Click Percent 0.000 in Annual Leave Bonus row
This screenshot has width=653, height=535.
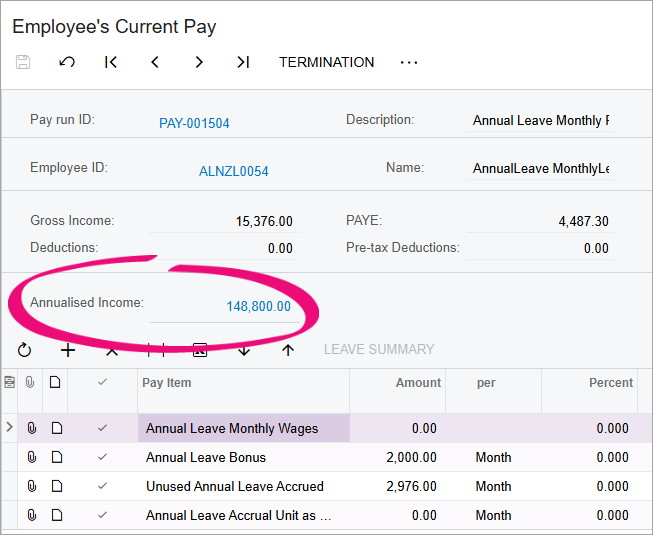612,458
